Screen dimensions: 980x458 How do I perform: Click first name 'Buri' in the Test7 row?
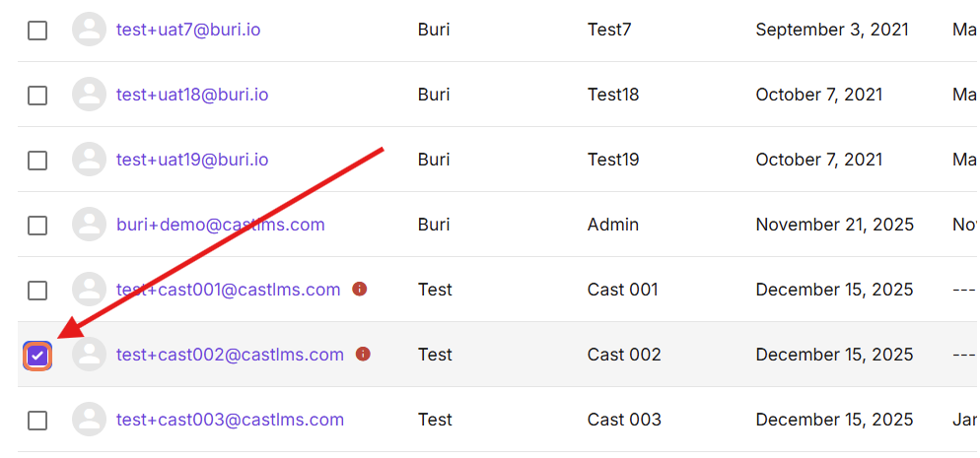[x=434, y=30]
